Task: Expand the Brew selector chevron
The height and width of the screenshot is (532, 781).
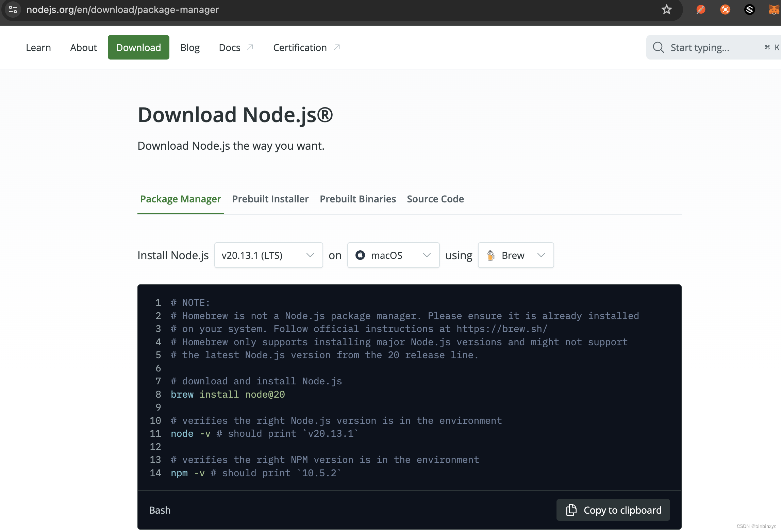Action: (541, 255)
